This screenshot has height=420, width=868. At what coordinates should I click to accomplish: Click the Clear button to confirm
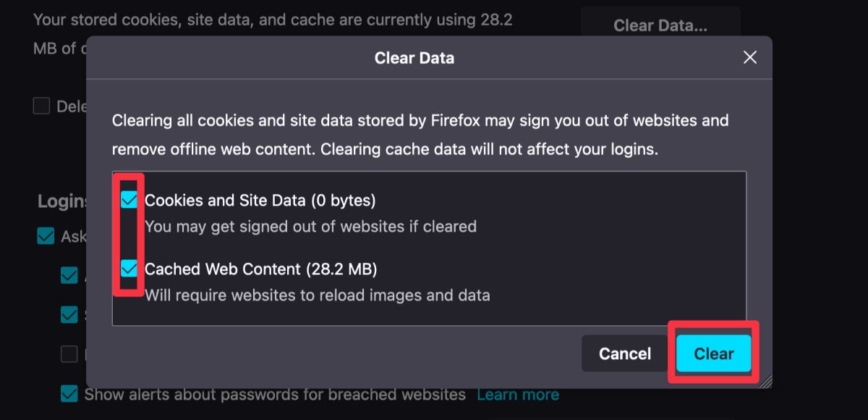coord(713,353)
